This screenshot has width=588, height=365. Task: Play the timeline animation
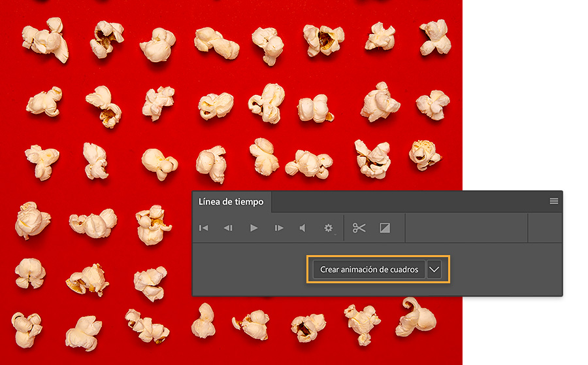coord(254,228)
